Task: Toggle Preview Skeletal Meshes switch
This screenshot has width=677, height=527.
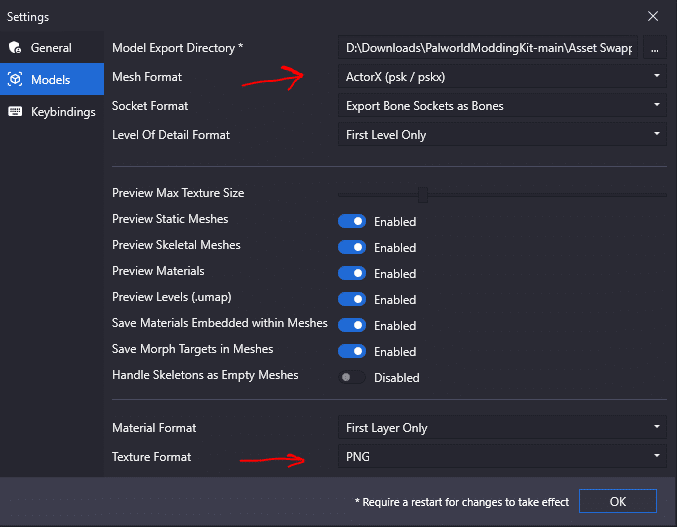Action: click(x=352, y=247)
